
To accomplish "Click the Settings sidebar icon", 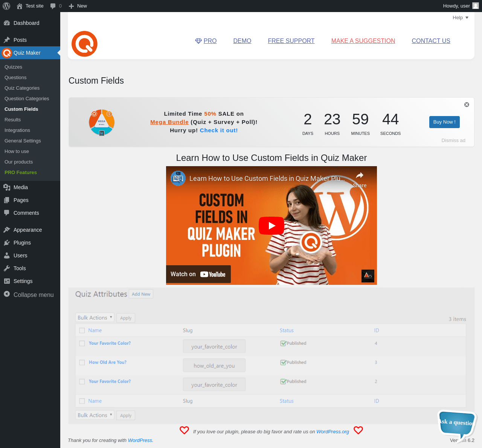I will tap(7, 281).
